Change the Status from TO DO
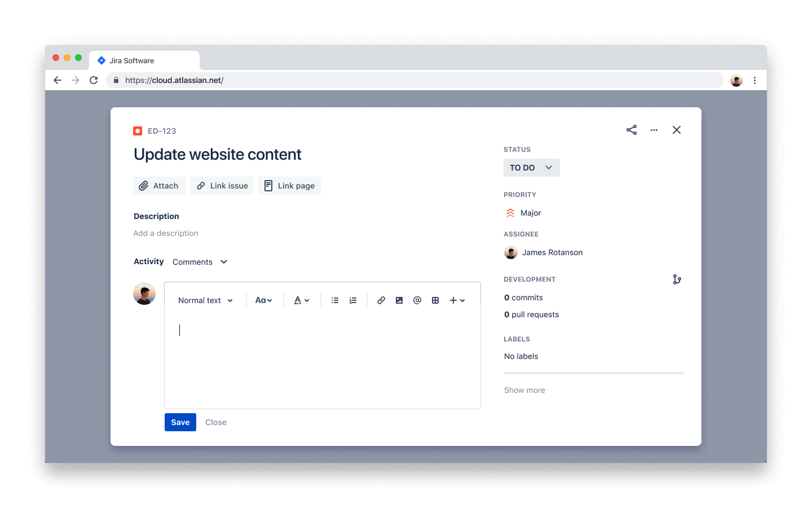This screenshot has height=508, width=812. [x=531, y=167]
